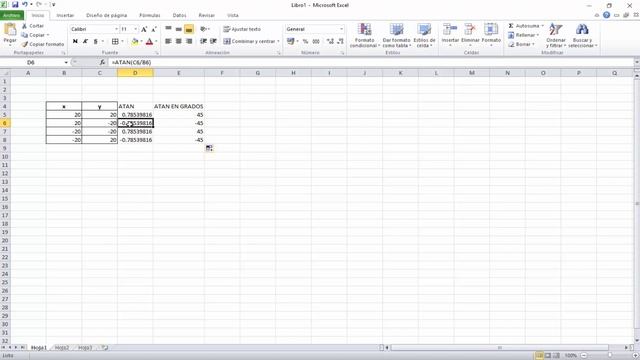Center cell text horizontally
Screen dimensions: 640x360
pyautogui.click(x=178, y=41)
